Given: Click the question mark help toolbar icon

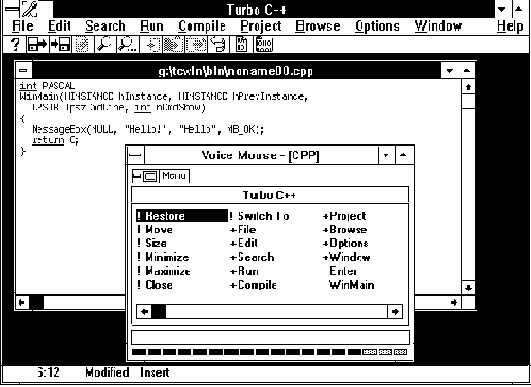Looking at the screenshot, I should pos(15,44).
